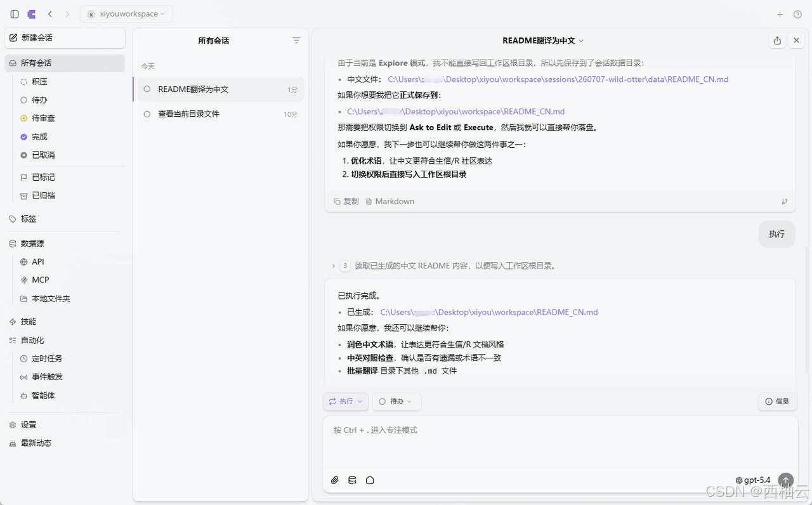Click the share icon in chat header

778,41
